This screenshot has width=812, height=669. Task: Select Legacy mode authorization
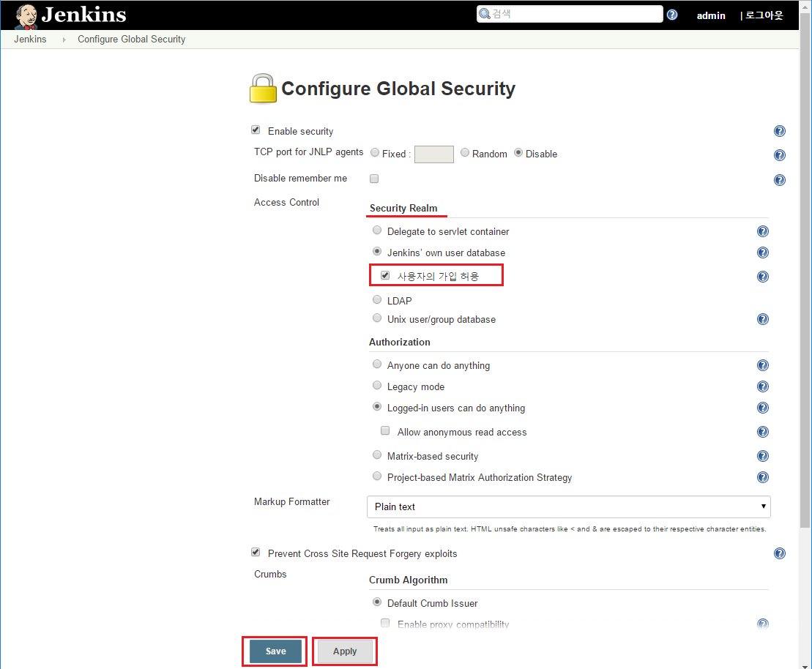coord(377,385)
